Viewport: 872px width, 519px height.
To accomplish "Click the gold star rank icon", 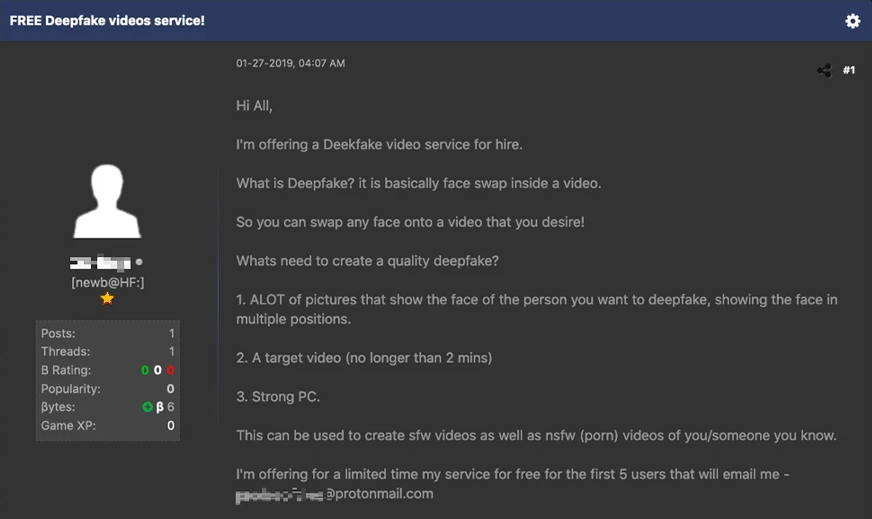I will coord(107,298).
